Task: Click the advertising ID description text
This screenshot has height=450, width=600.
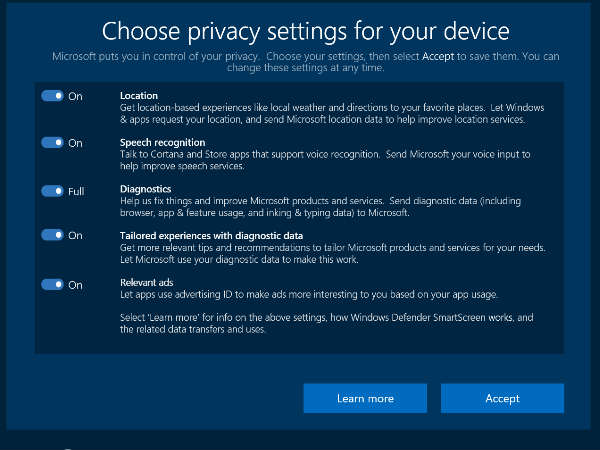Action: 308,294
